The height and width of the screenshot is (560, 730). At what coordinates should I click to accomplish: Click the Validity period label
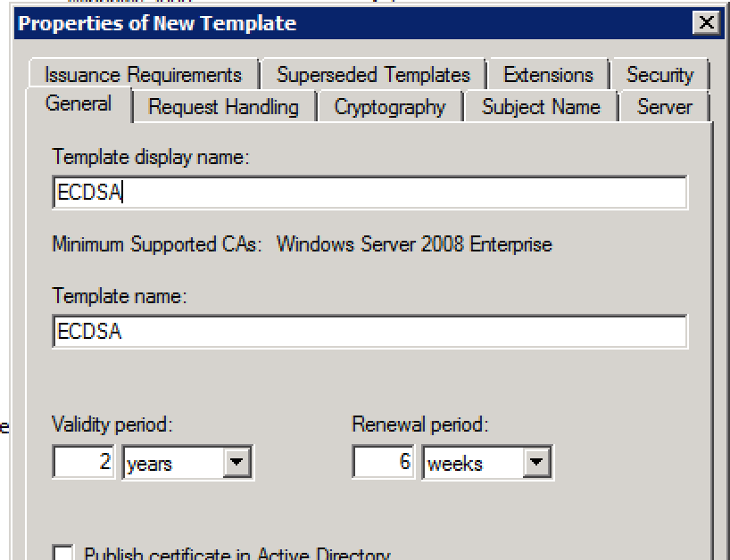tap(112, 424)
